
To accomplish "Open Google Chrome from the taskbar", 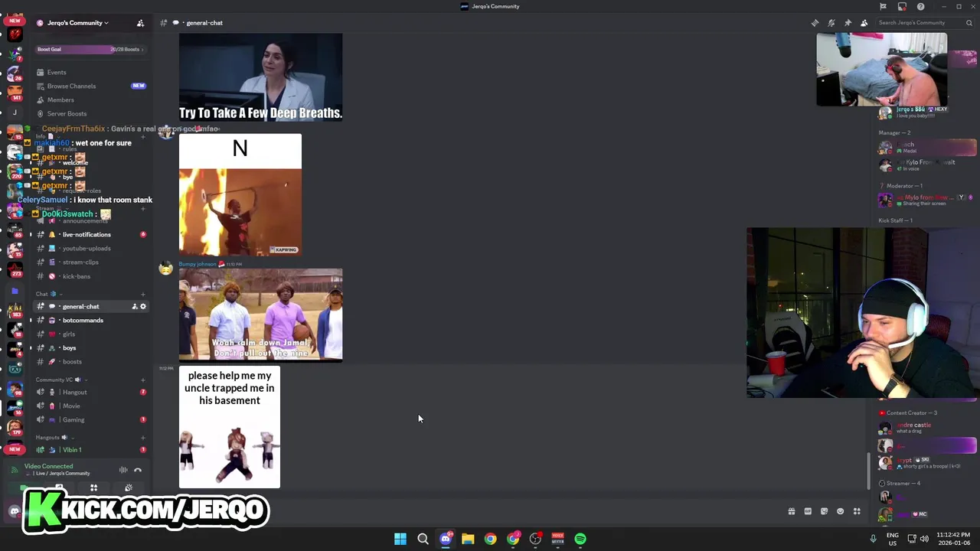I will [x=490, y=539].
